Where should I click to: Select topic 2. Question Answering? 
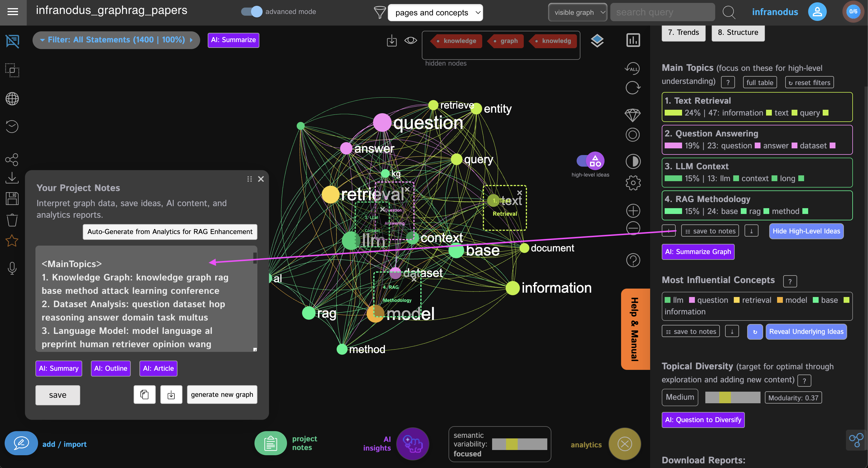[757, 140]
